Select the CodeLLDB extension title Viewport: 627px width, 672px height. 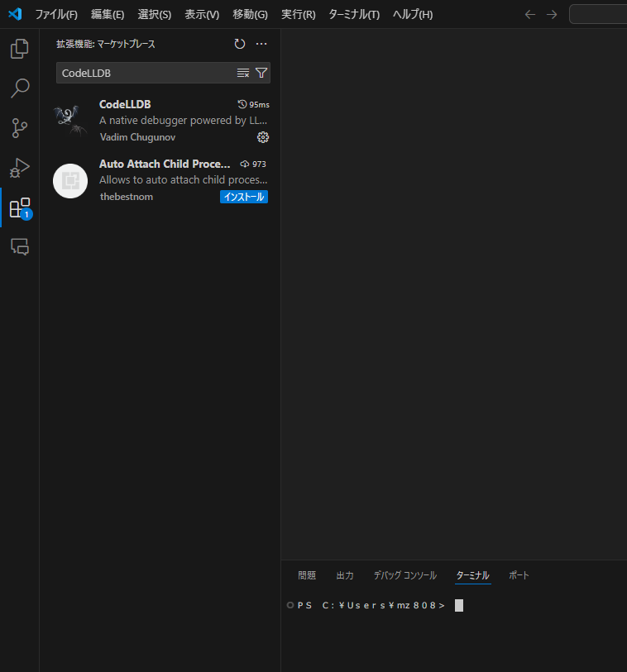pyautogui.click(x=125, y=104)
